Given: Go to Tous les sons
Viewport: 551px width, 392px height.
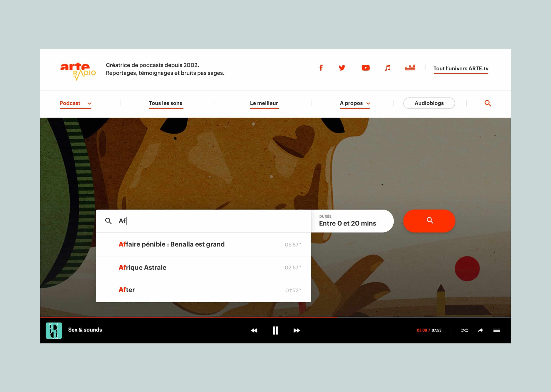Looking at the screenshot, I should (x=166, y=103).
